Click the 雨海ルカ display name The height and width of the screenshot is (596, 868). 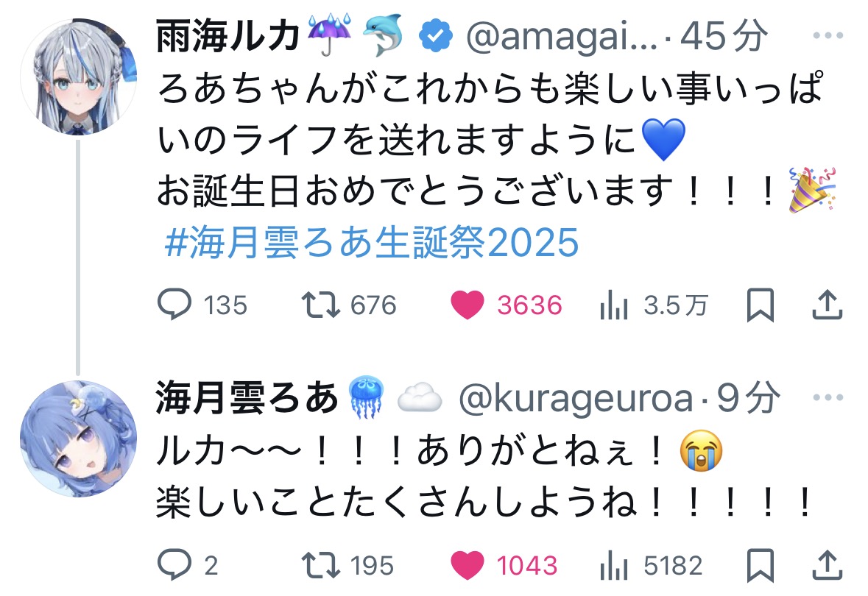[x=228, y=37]
